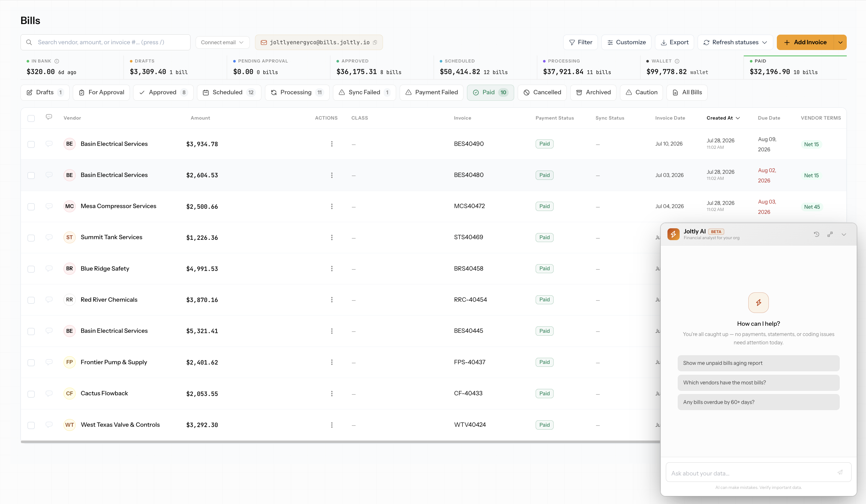
Task: Click the BE avatar for invoice BES40480
Action: click(x=69, y=175)
